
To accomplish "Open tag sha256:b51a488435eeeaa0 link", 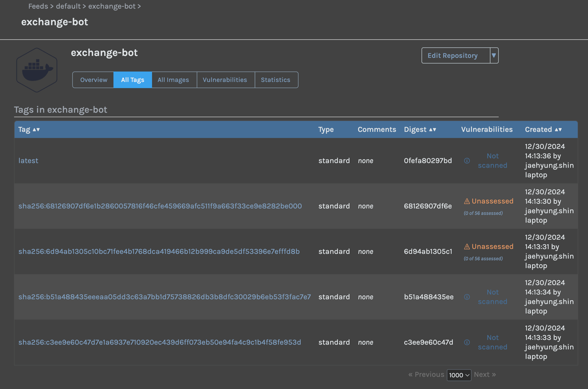I will [164, 297].
